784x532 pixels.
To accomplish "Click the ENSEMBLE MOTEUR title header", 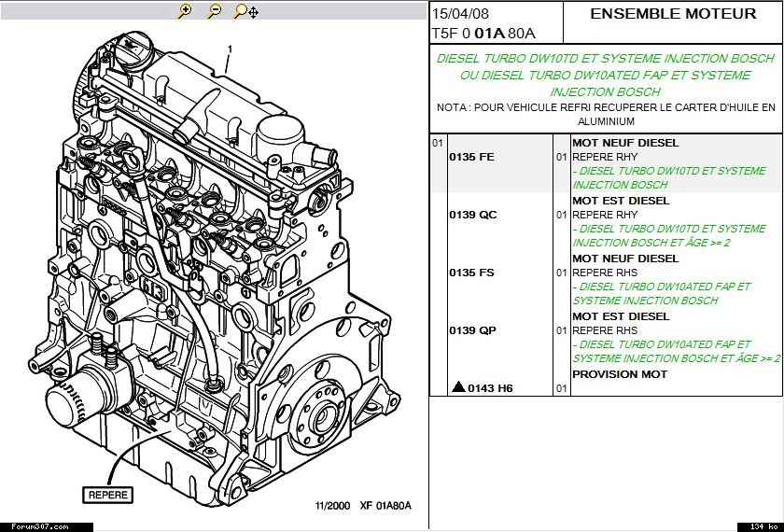I will (673, 14).
